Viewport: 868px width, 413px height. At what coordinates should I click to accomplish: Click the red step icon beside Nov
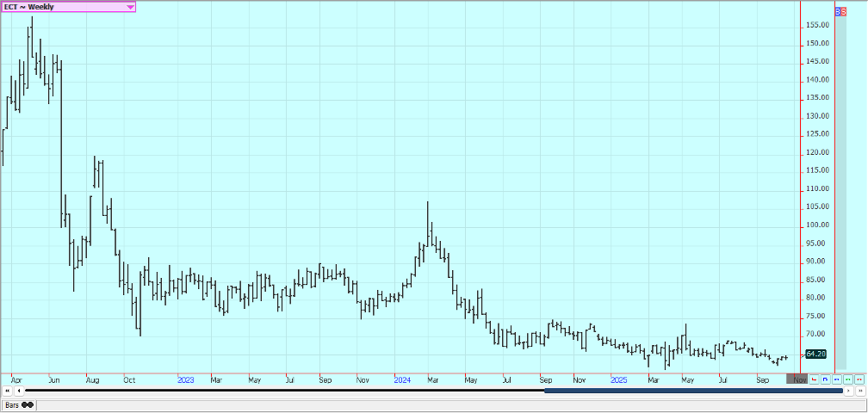[x=814, y=379]
